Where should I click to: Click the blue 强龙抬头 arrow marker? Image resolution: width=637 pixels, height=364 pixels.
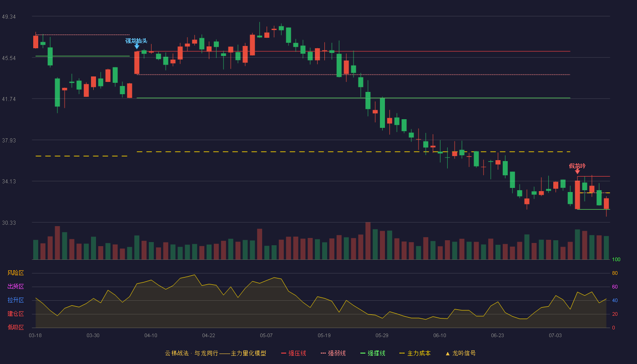point(137,46)
